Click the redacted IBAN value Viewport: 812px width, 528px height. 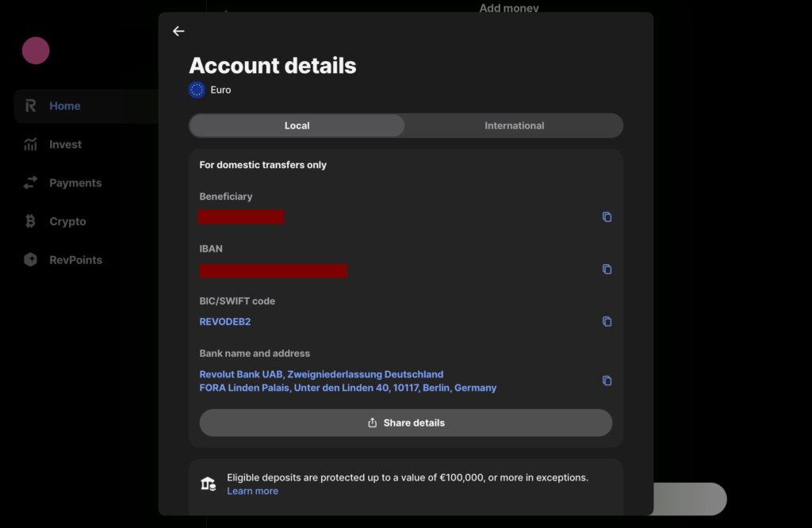tap(273, 271)
